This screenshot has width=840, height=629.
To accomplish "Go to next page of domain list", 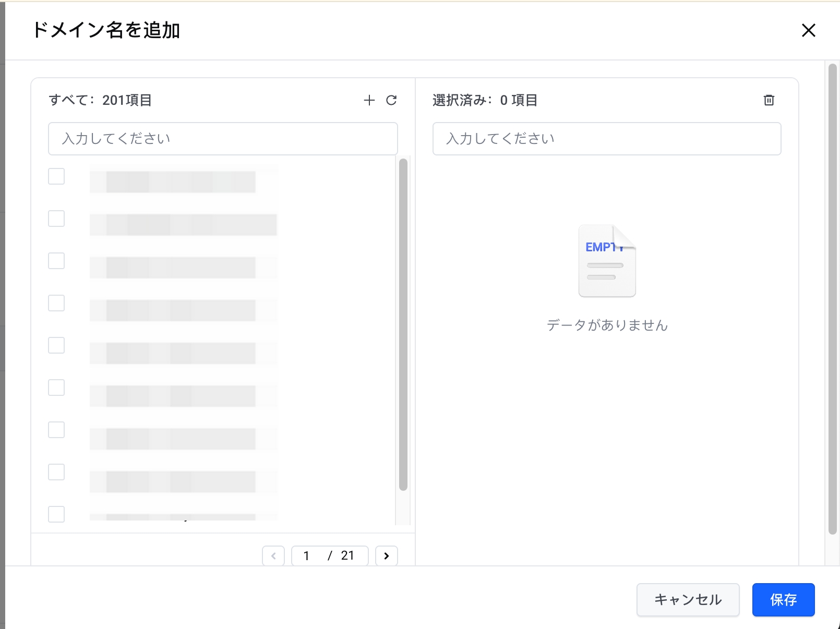I will pyautogui.click(x=387, y=556).
